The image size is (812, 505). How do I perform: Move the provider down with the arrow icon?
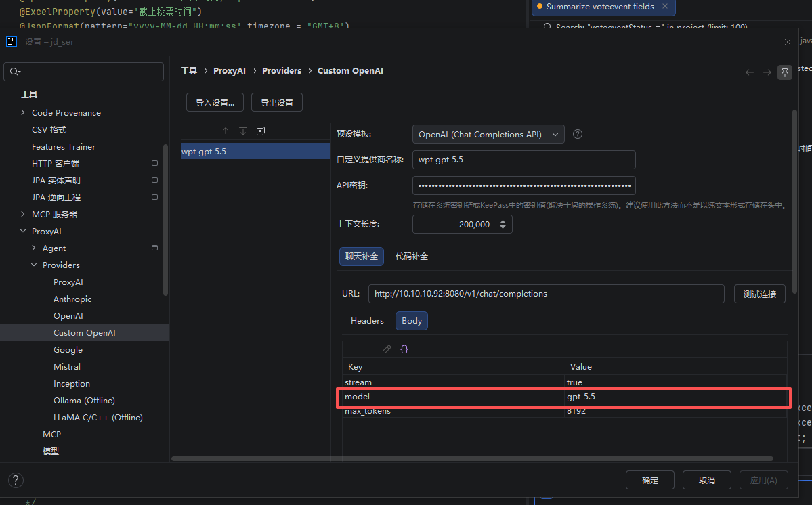(243, 131)
